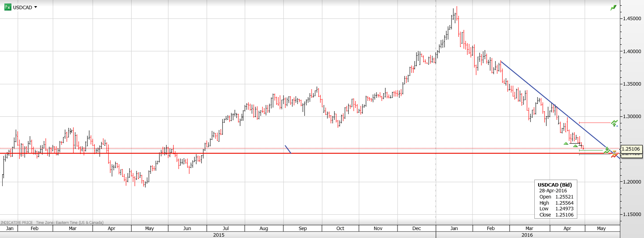644x238 pixels.
Task: Click the Aug month label on time axis
Action: click(264, 228)
